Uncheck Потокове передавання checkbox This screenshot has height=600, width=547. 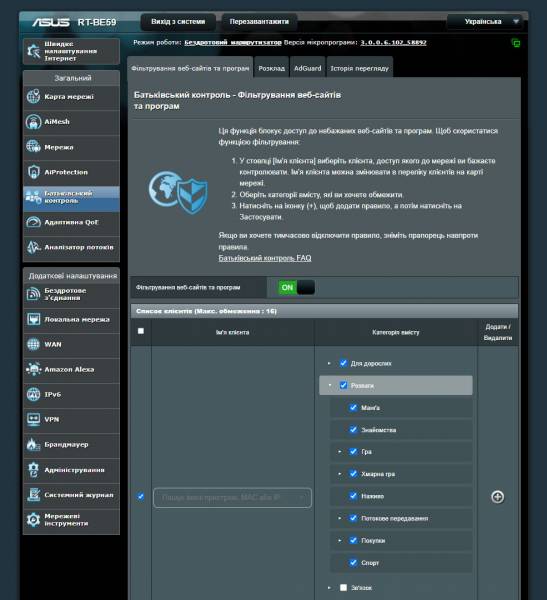353,518
